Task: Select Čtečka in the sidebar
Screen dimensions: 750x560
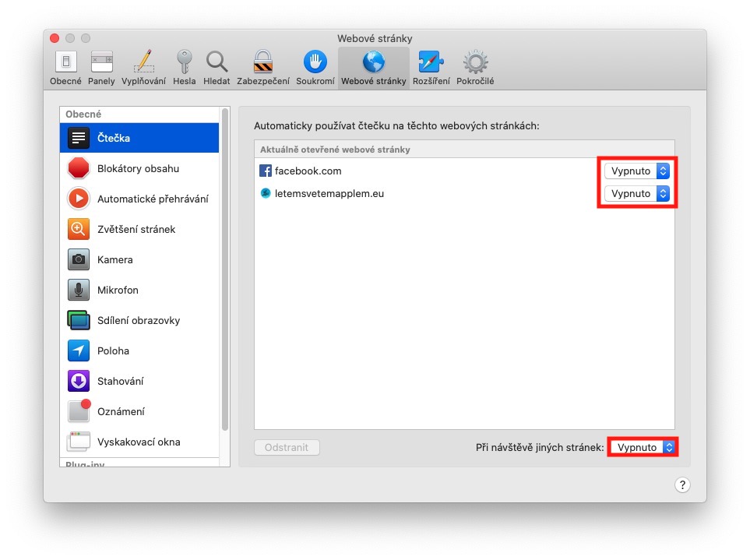Action: click(139, 138)
